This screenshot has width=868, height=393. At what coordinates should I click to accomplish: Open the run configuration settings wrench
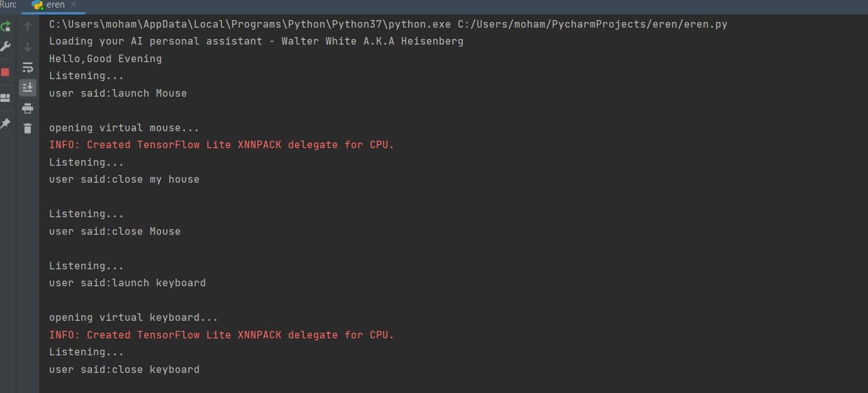pos(6,46)
